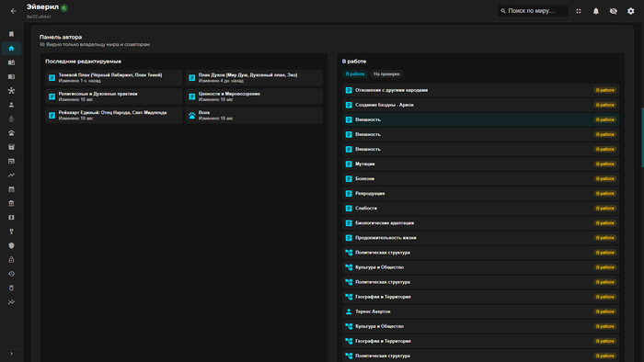The height and width of the screenshot is (362, 644).
Task: Open the padlock sidebar icon
Action: tap(11, 260)
